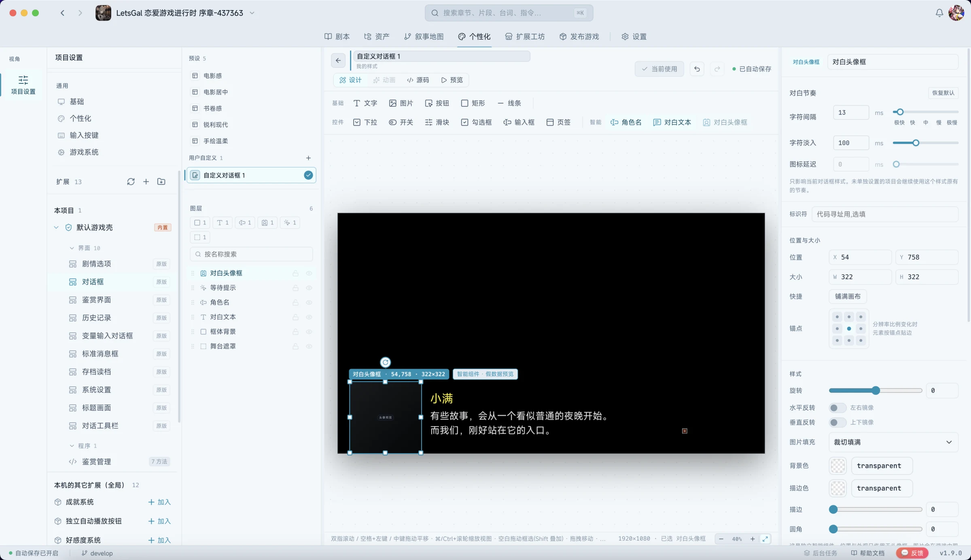
Task: Hide the 对白头像框 layer
Action: point(309,273)
